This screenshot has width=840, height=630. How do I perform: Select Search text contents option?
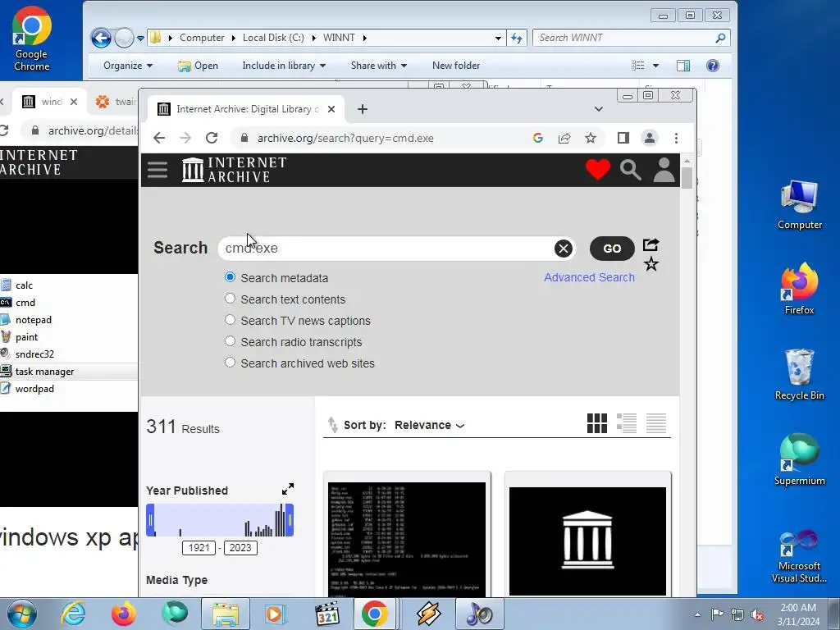(230, 299)
